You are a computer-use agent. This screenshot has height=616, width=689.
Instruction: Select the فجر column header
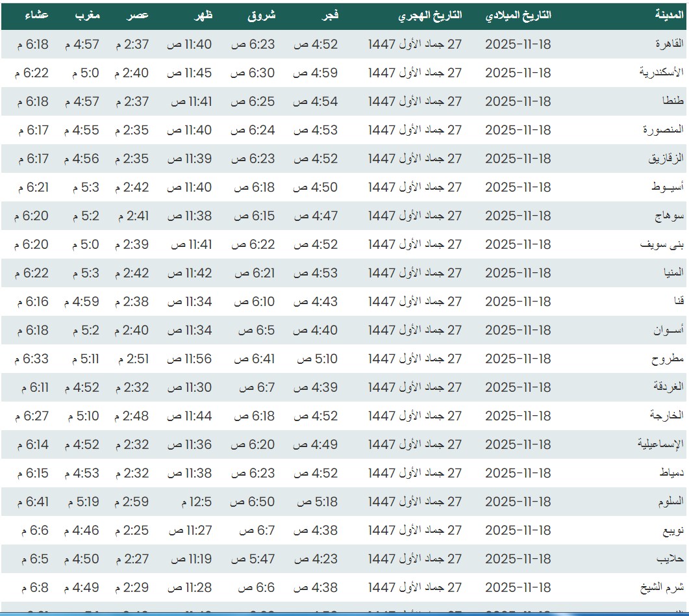[x=330, y=15]
